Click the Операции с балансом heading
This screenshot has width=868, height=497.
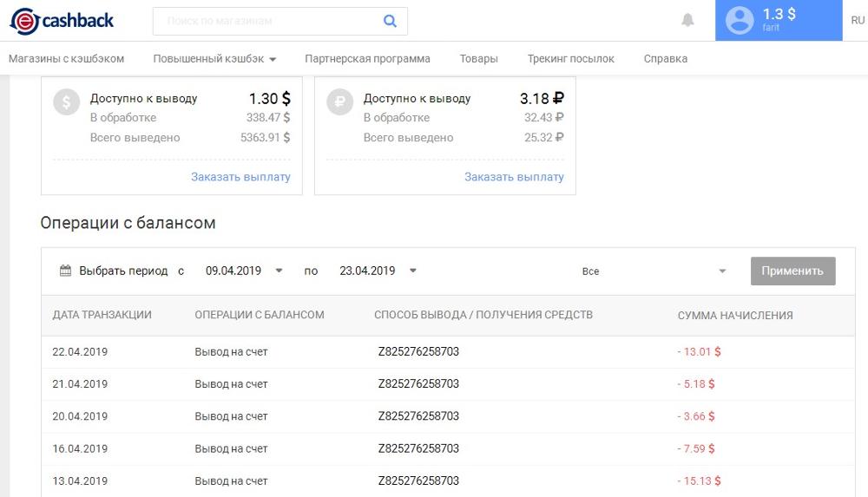coord(128,223)
